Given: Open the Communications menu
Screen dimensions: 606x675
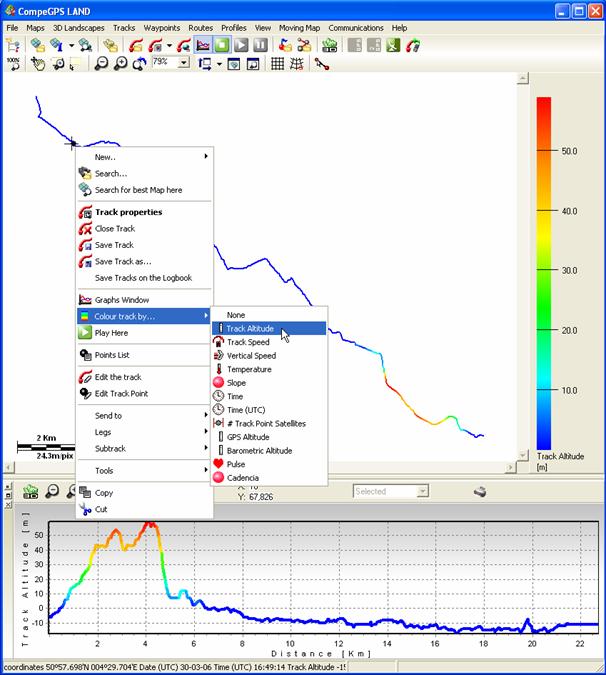Looking at the screenshot, I should click(x=356, y=28).
